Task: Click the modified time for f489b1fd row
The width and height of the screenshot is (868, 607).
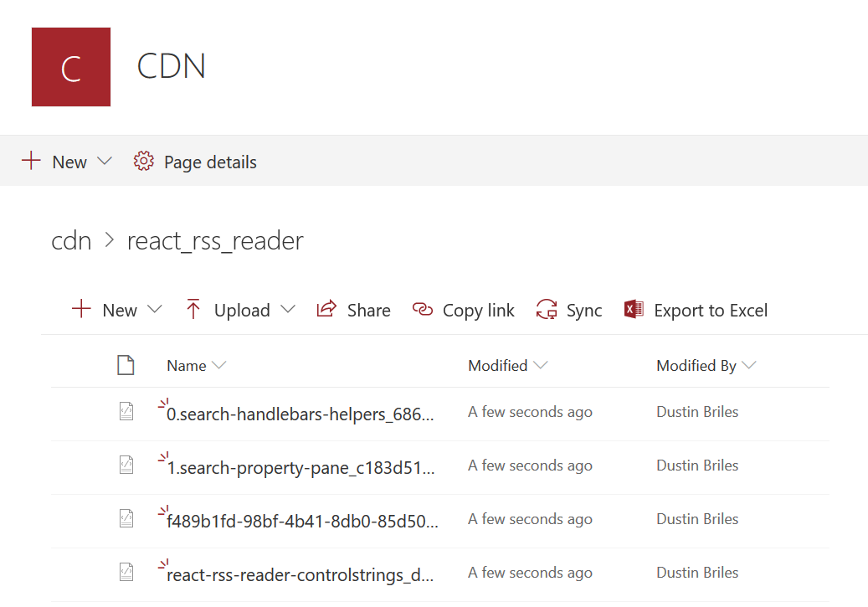Action: (x=530, y=519)
